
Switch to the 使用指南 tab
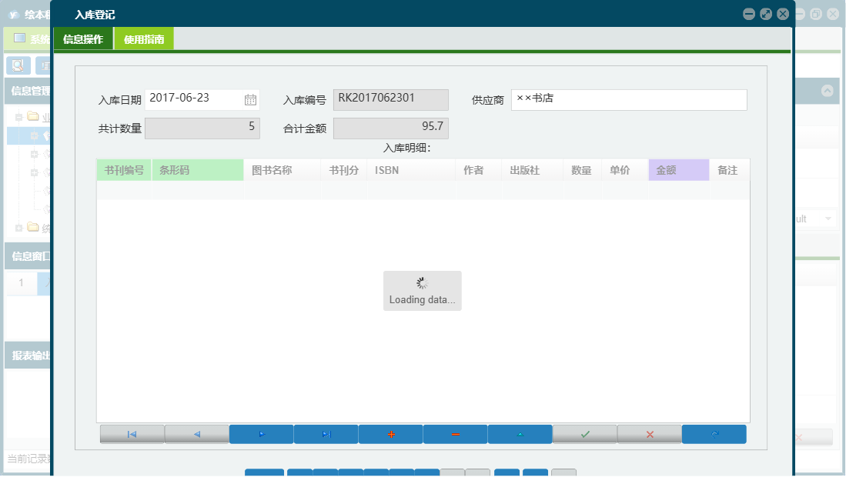click(x=143, y=38)
